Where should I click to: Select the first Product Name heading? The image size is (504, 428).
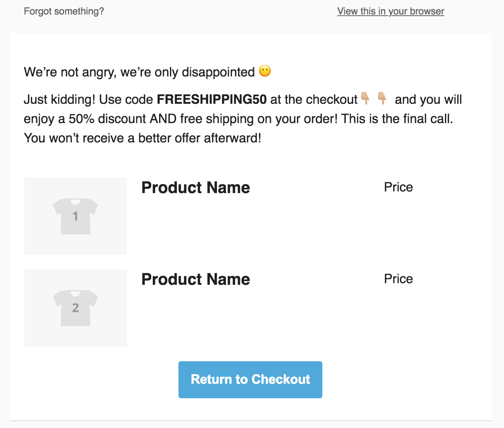[x=196, y=187]
